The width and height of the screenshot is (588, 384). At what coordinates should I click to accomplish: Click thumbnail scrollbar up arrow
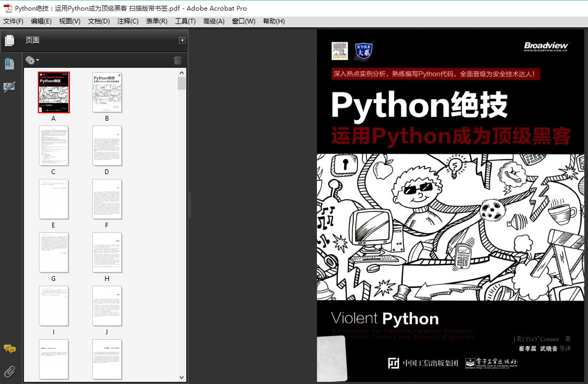[182, 73]
